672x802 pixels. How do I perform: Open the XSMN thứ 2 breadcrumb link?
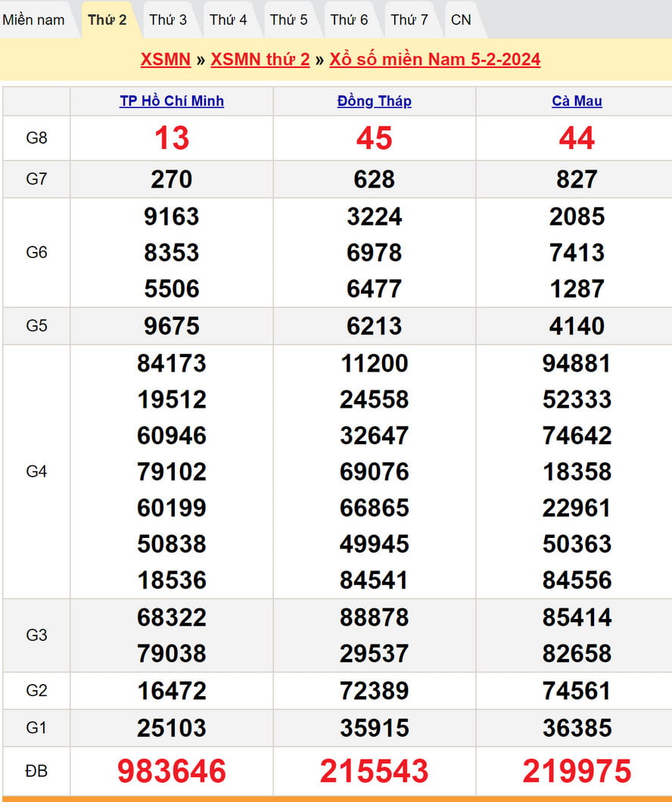click(260, 60)
